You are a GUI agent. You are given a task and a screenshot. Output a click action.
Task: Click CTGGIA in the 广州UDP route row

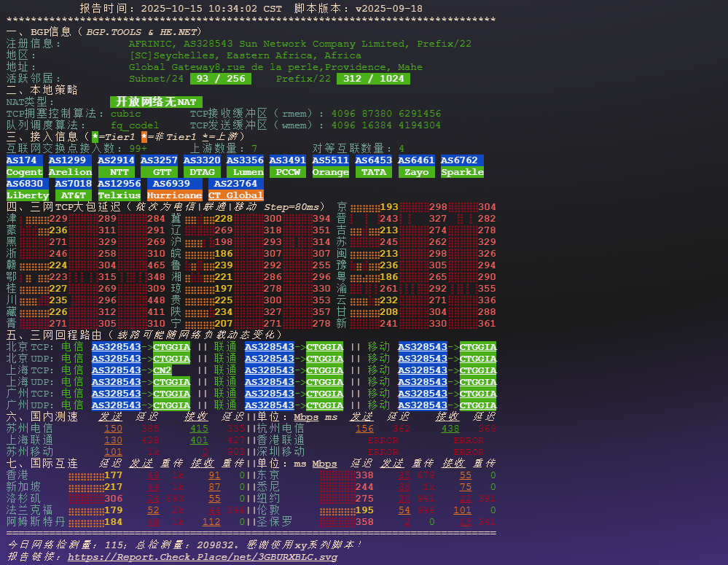(x=172, y=405)
